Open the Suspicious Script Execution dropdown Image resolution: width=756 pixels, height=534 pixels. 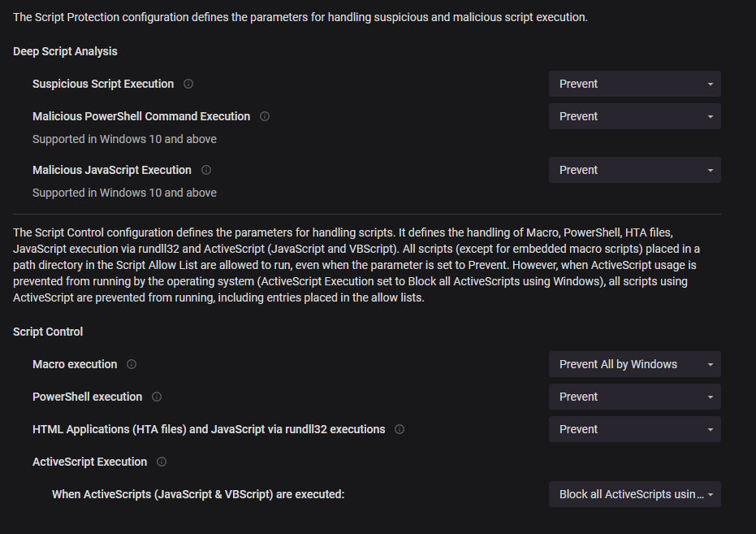click(x=634, y=84)
